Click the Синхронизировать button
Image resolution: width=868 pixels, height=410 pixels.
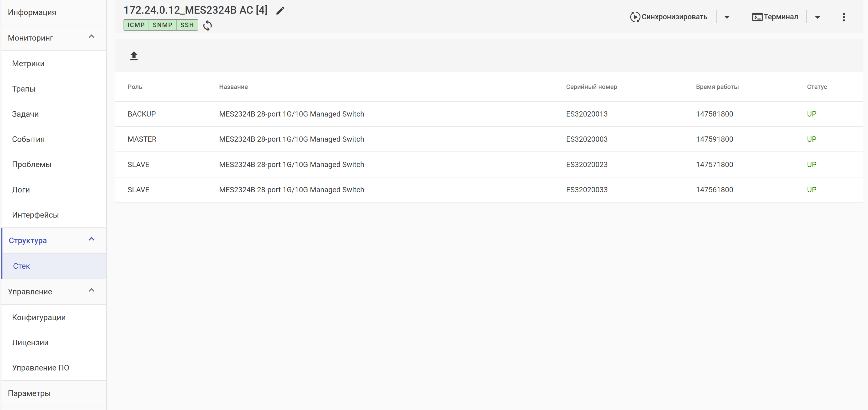coord(668,17)
